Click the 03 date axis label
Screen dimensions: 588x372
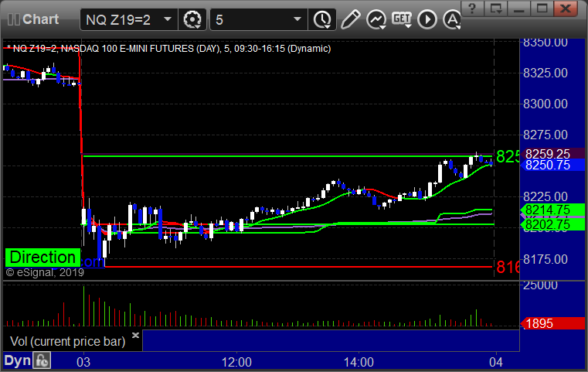pyautogui.click(x=83, y=362)
